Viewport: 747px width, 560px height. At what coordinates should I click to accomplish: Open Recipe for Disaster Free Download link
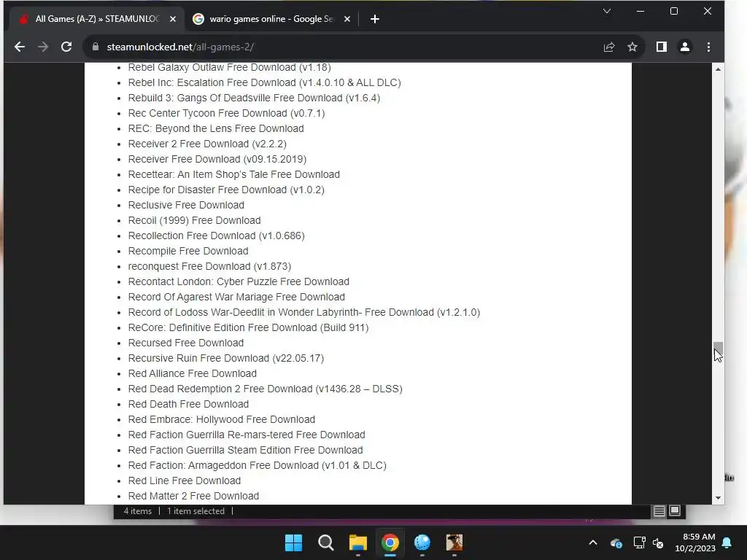(226, 190)
